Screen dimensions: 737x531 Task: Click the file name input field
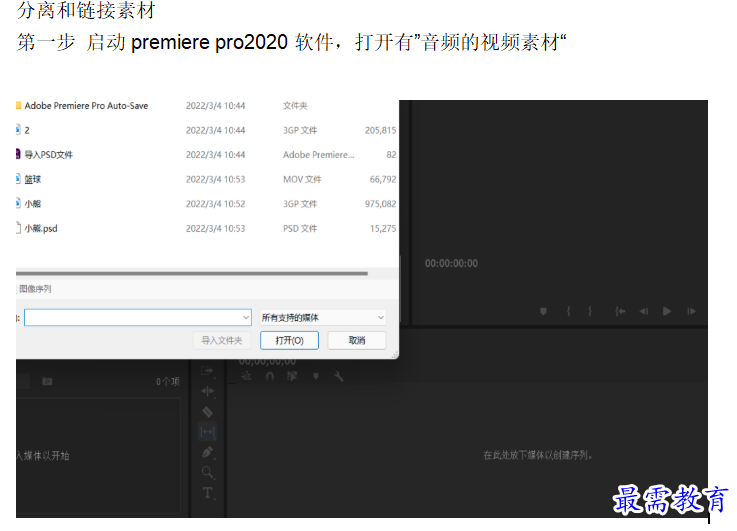(x=138, y=318)
